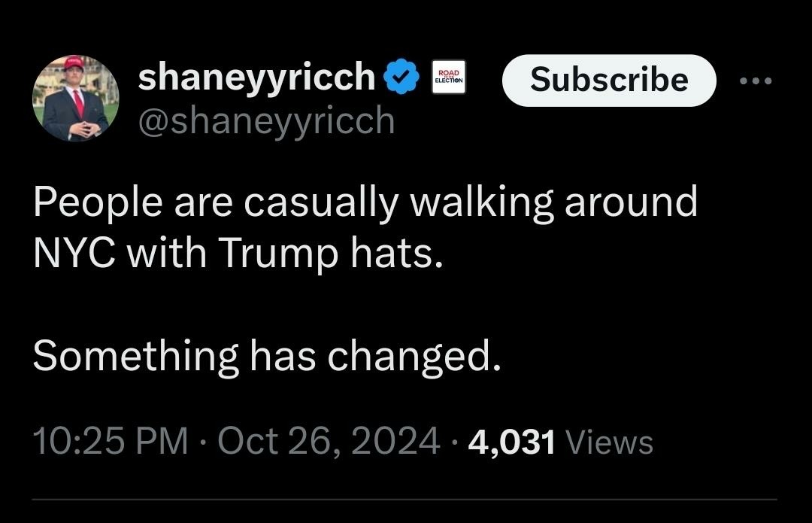Click the "NYC with Trump hats." line
This screenshot has width=812, height=523.
[234, 255]
